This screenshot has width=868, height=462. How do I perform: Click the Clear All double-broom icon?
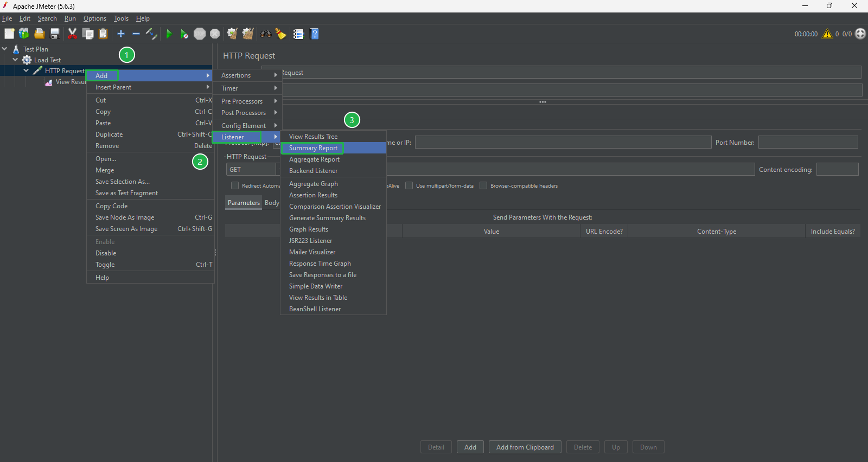(248, 34)
